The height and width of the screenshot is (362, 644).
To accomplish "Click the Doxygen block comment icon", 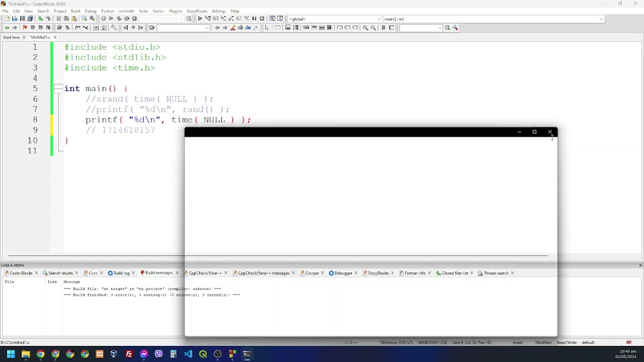I will (77, 28).
